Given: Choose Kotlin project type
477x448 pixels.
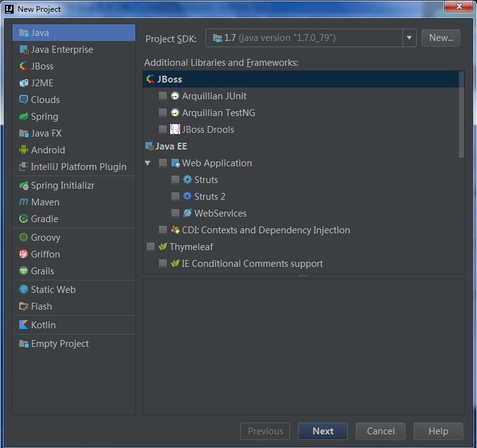Looking at the screenshot, I should [x=74, y=325].
